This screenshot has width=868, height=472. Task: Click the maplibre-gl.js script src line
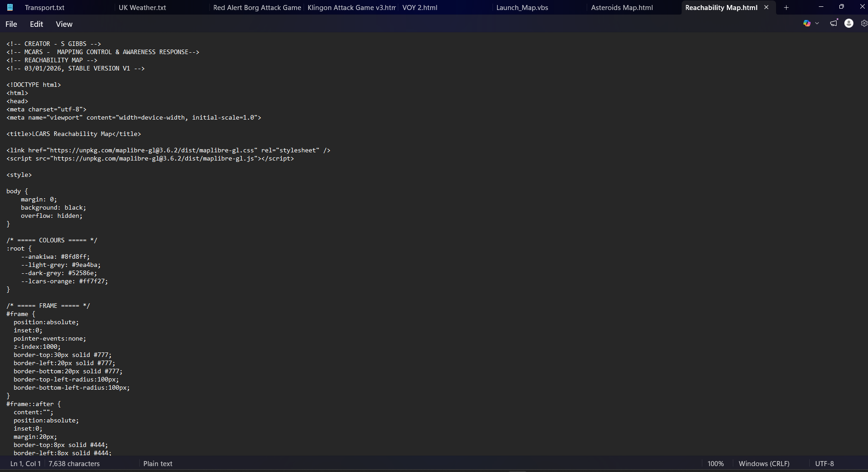click(x=150, y=159)
